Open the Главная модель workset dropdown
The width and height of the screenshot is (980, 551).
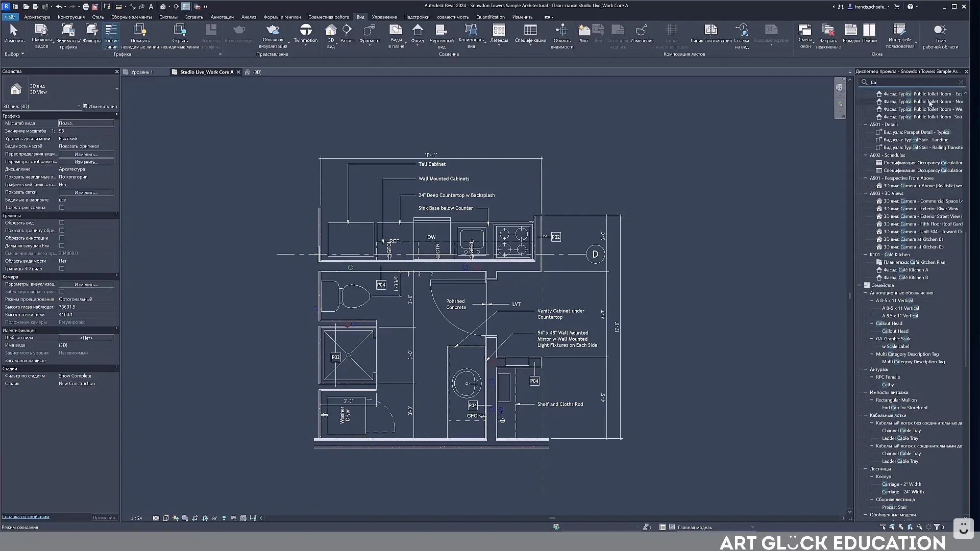coord(715,528)
